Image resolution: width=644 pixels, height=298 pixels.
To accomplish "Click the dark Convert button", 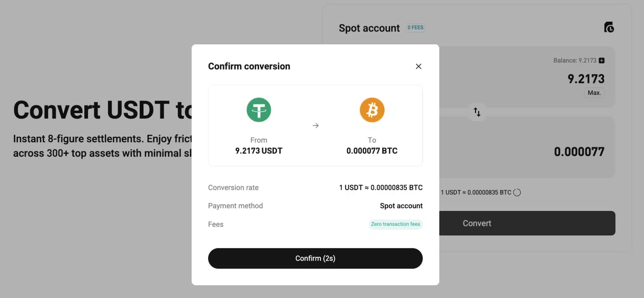I will tap(527, 223).
